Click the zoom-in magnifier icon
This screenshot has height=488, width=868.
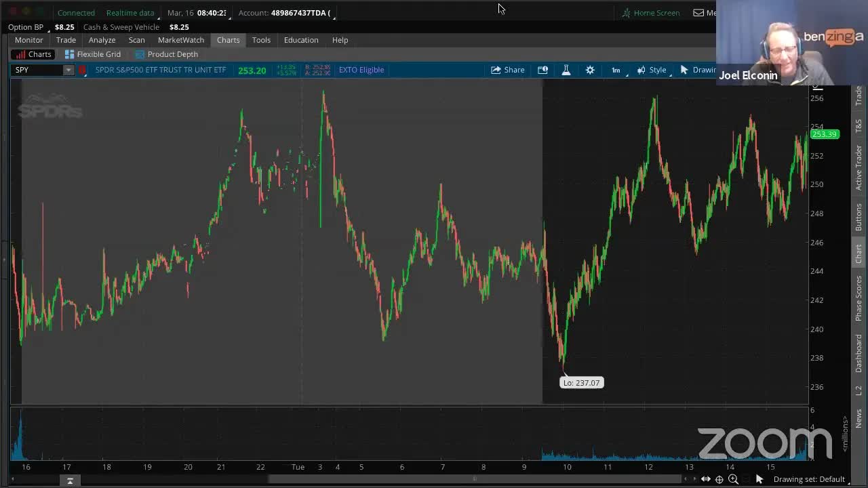pyautogui.click(x=733, y=479)
